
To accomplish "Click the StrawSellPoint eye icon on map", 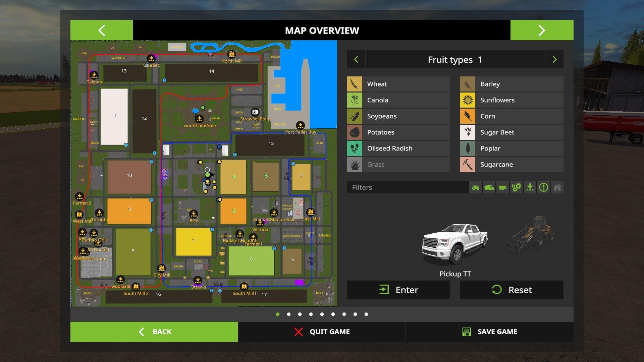I will (255, 112).
